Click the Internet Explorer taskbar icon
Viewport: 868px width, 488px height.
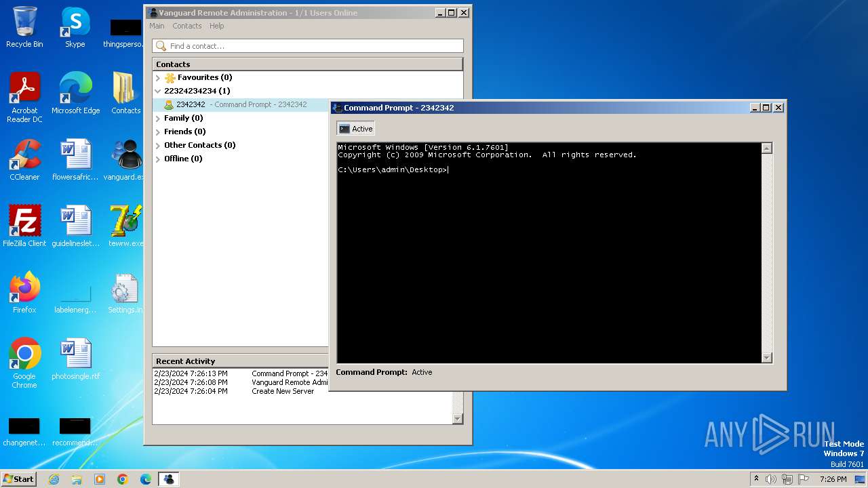click(54, 479)
